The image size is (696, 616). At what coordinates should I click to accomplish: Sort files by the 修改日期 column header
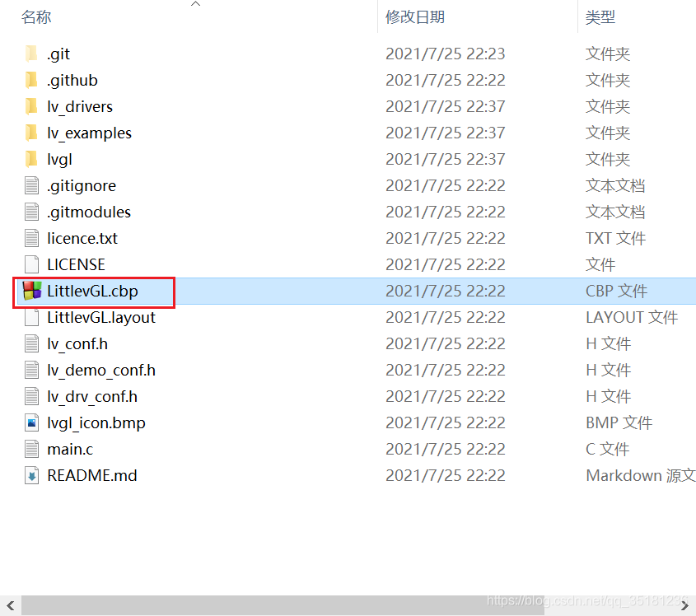pos(415,16)
